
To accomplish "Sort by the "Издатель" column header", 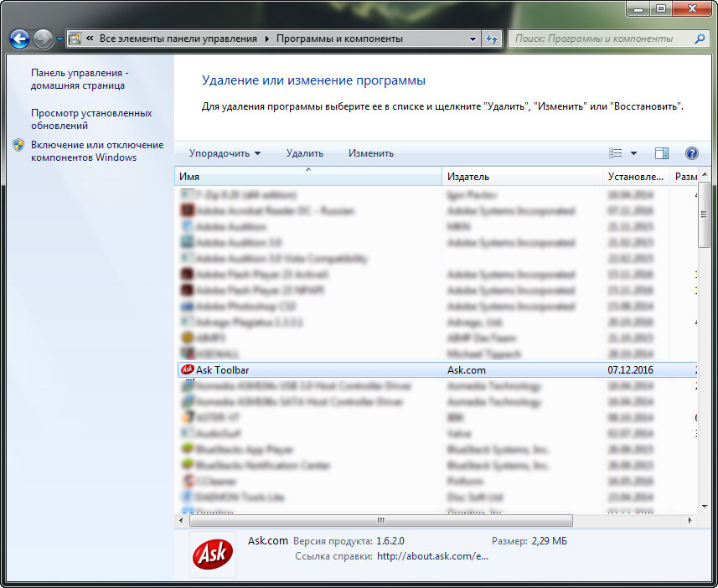I will (x=522, y=177).
